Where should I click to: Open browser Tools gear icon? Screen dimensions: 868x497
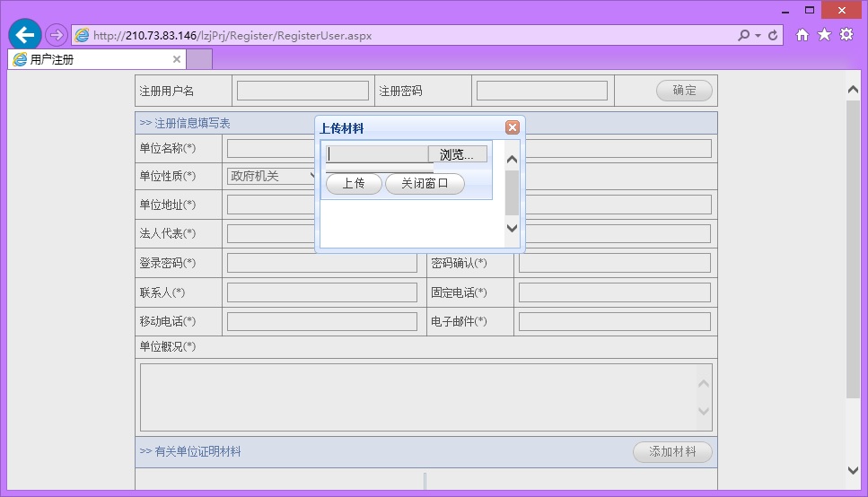tap(846, 34)
